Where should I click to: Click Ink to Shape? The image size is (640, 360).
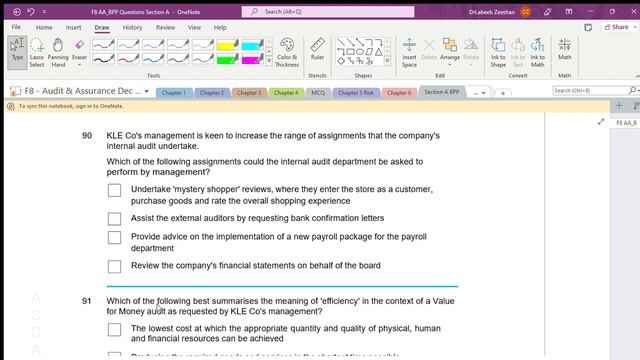tap(498, 52)
